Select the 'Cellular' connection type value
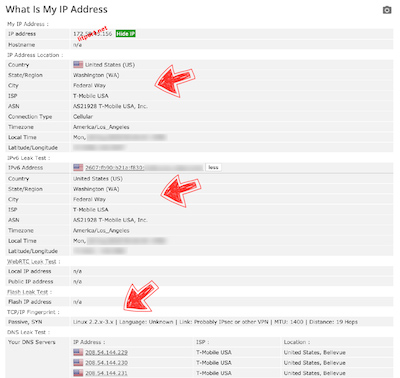The height and width of the screenshot is (378, 400). (83, 117)
